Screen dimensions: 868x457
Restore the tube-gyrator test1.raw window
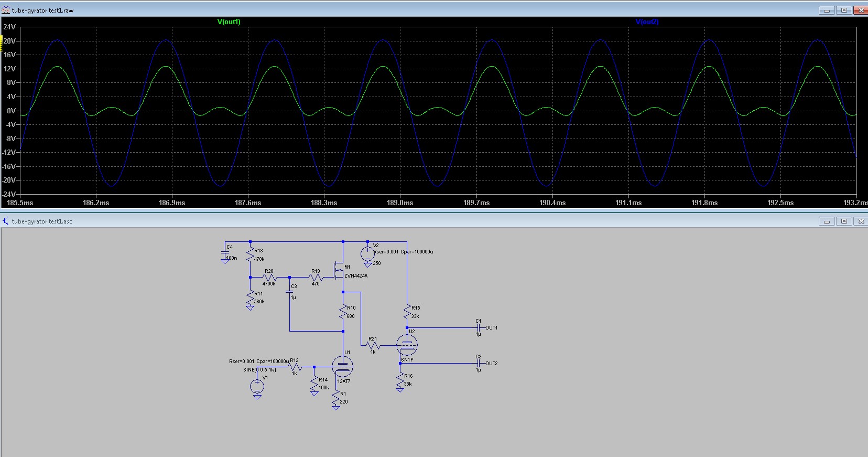tap(844, 10)
